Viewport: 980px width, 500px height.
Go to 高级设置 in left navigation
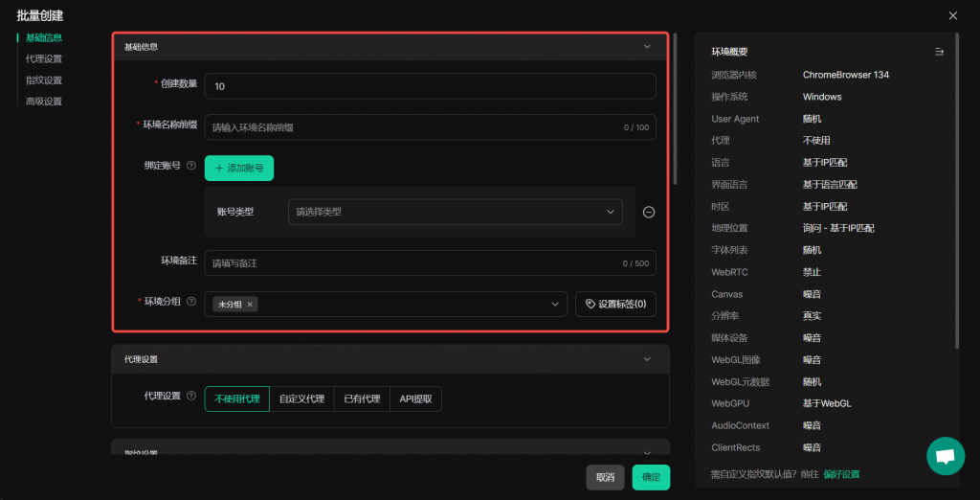click(44, 102)
